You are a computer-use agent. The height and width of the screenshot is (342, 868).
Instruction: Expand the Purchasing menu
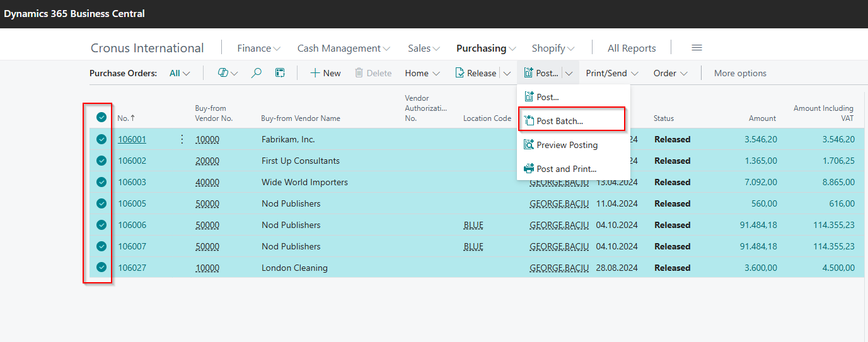tap(486, 48)
